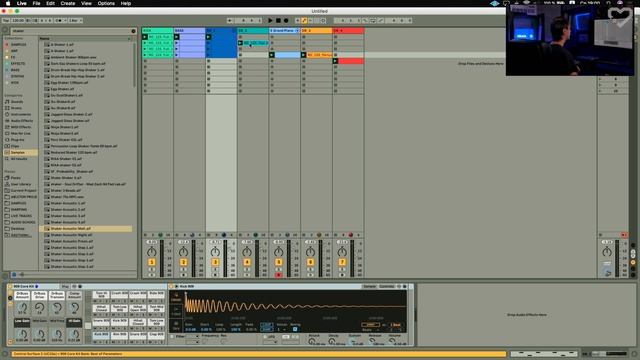This screenshot has height=360, width=640.
Task: Clear the browser search with the X icon
Action: pyautogui.click(x=133, y=31)
